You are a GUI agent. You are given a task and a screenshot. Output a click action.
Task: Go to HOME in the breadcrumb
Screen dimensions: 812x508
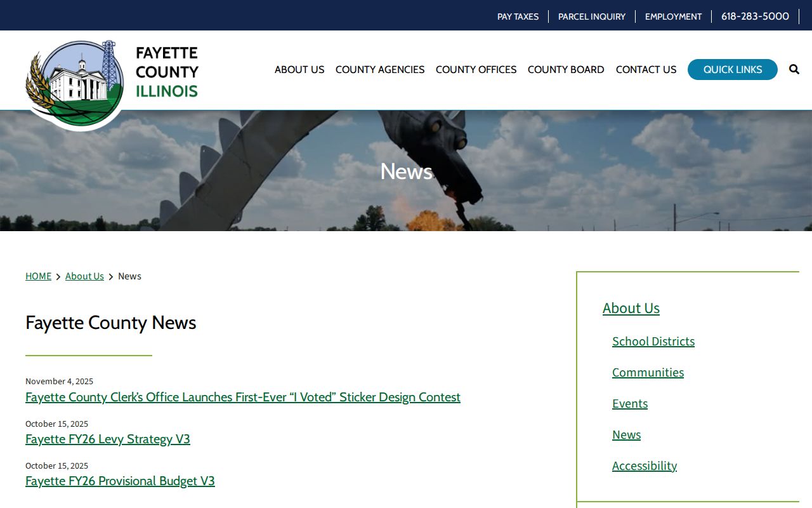pyautogui.click(x=38, y=276)
